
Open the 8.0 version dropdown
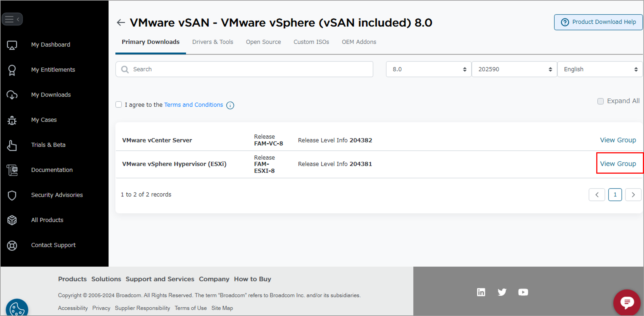(x=428, y=69)
